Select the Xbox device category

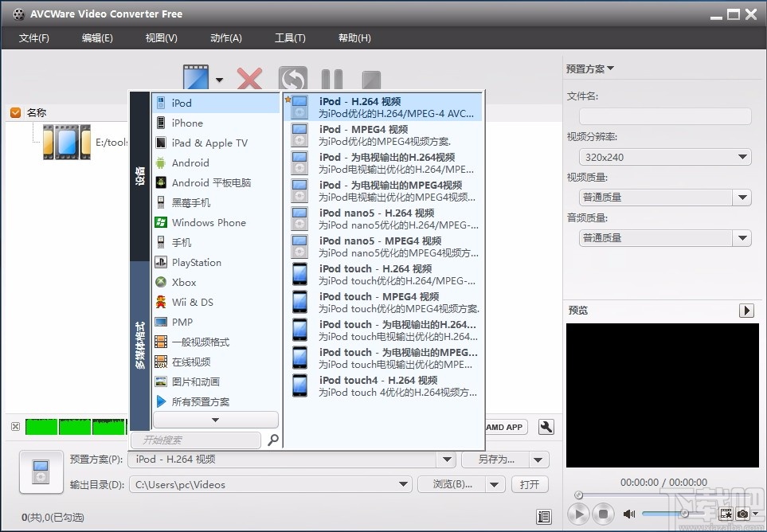tap(183, 282)
